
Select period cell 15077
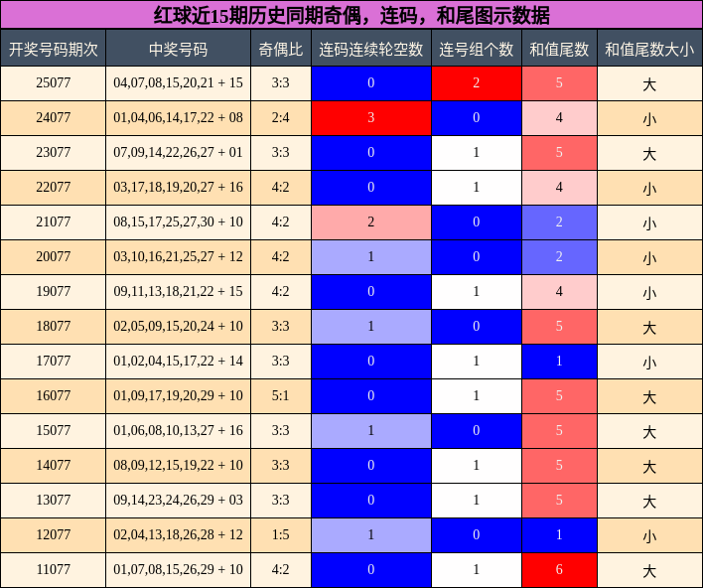point(53,431)
